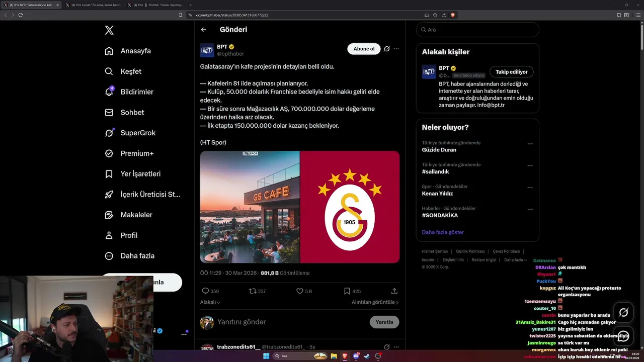Image resolution: width=644 pixels, height=362 pixels.
Task: Click Daha fazla göster link
Action: click(x=443, y=232)
